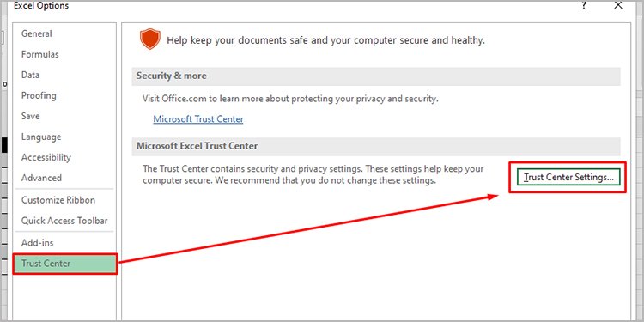Click the Trust Center Settings button

[568, 178]
